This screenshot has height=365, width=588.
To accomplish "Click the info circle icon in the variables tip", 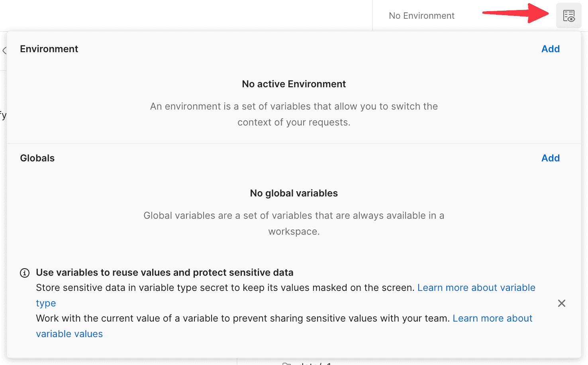I will (25, 273).
